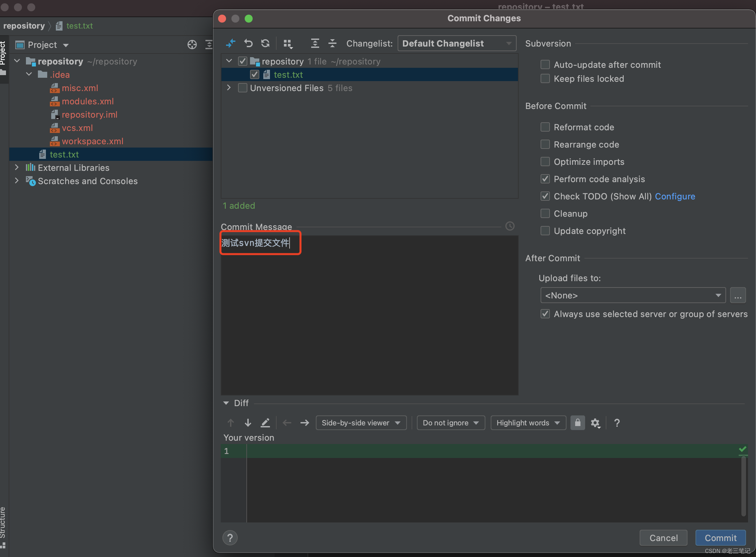Click the Commit button

[x=720, y=538]
